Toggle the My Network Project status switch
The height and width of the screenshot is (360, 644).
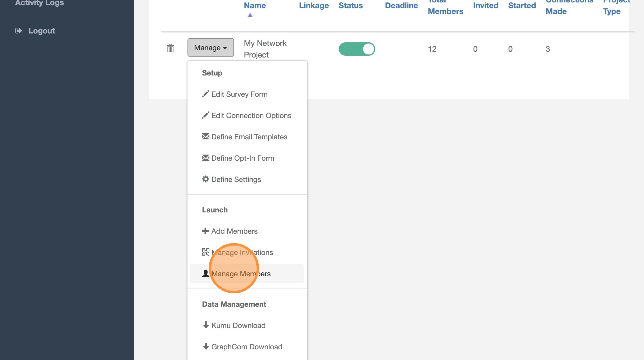click(x=357, y=49)
